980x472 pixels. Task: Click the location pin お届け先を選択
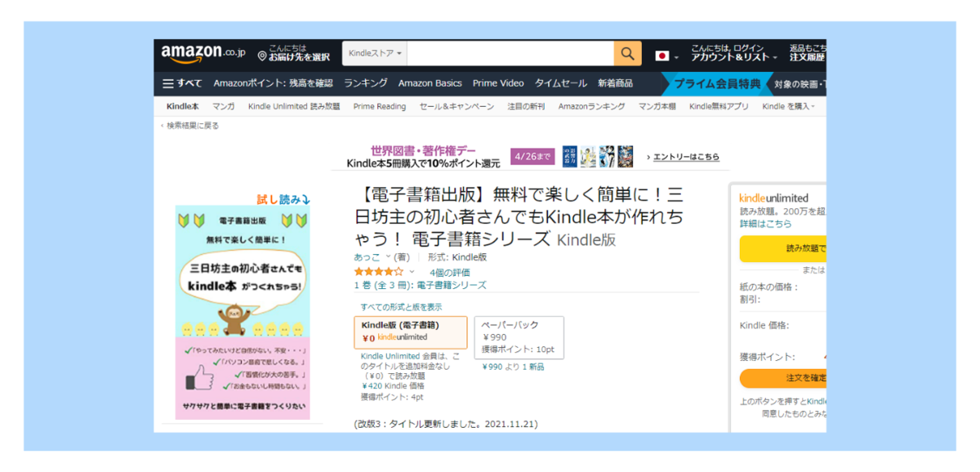point(294,53)
